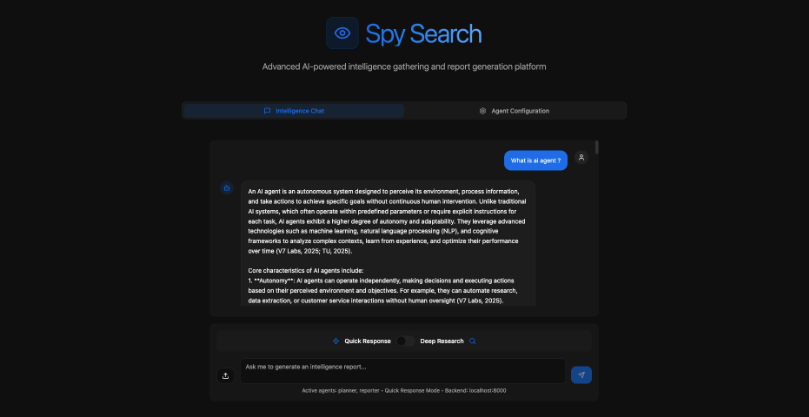The height and width of the screenshot is (417, 809).
Task: Click the Spy Search eye logo icon
Action: (342, 33)
